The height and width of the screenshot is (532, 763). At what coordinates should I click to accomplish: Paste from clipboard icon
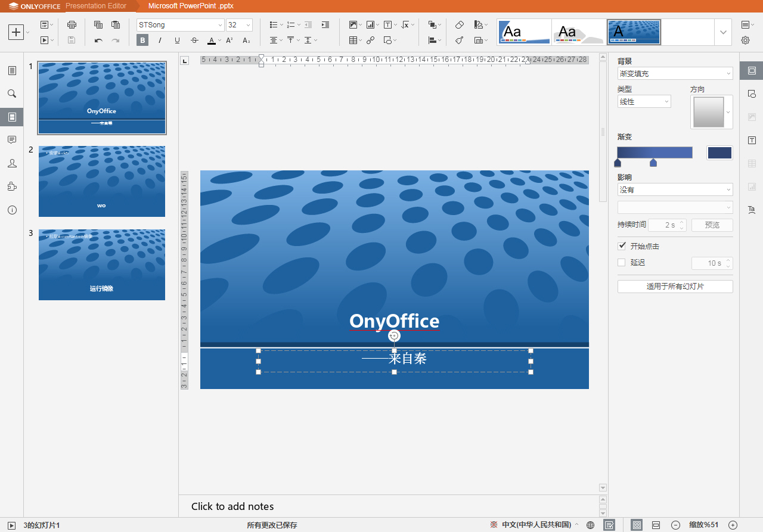pos(116,25)
